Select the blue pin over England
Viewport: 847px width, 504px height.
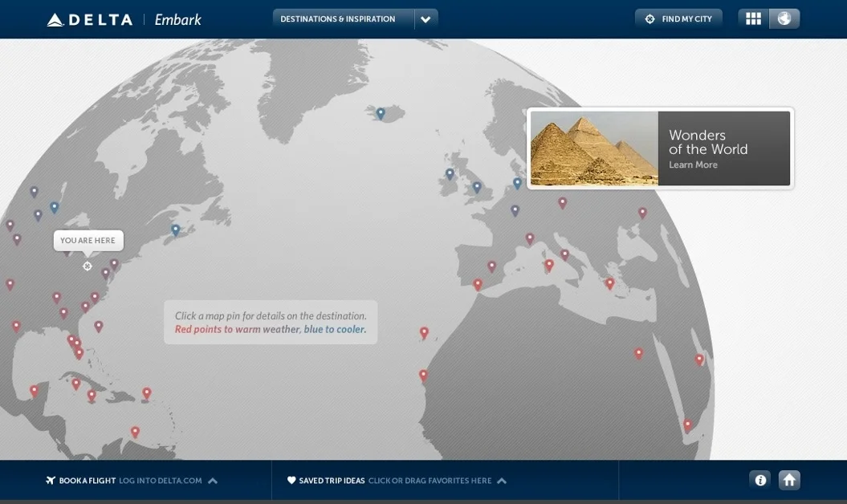point(477,188)
